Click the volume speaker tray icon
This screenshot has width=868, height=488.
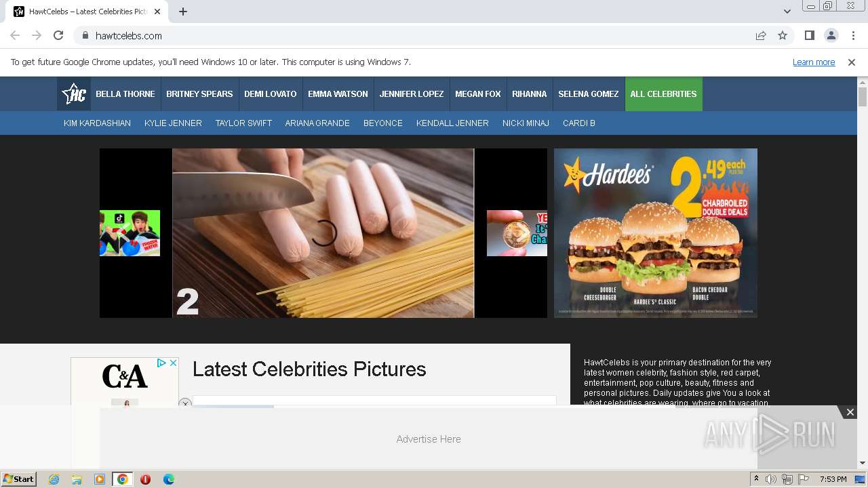(771, 479)
